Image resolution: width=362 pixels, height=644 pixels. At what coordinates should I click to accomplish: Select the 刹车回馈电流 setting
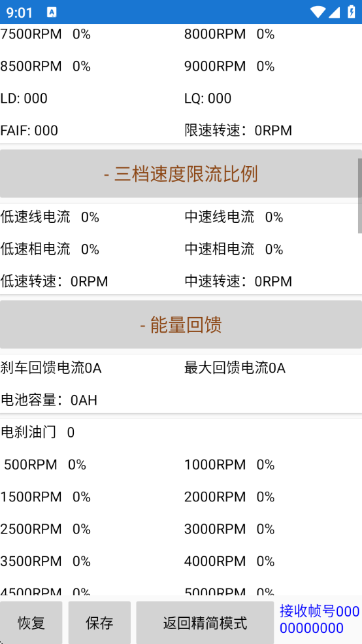coord(51,368)
